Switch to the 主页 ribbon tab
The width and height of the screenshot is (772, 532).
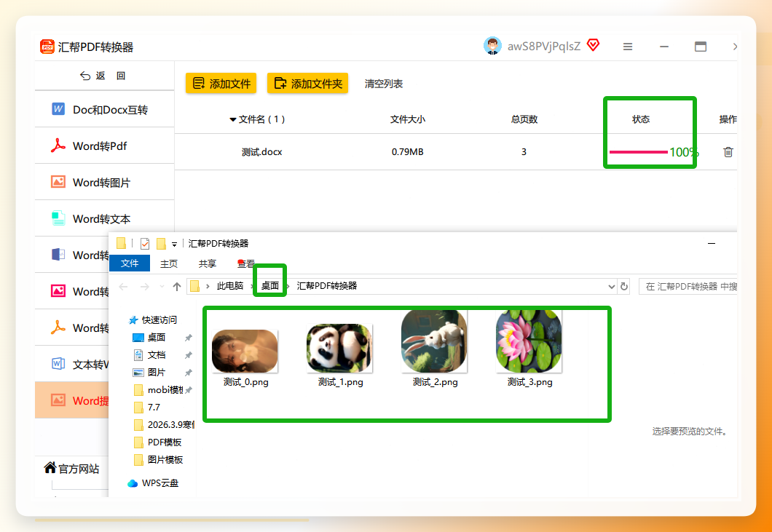pyautogui.click(x=169, y=263)
